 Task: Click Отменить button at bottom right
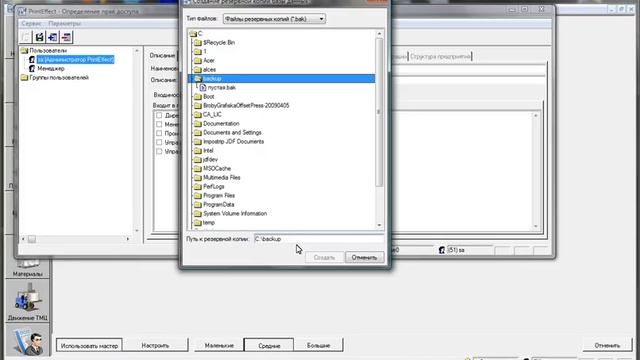click(x=607, y=345)
